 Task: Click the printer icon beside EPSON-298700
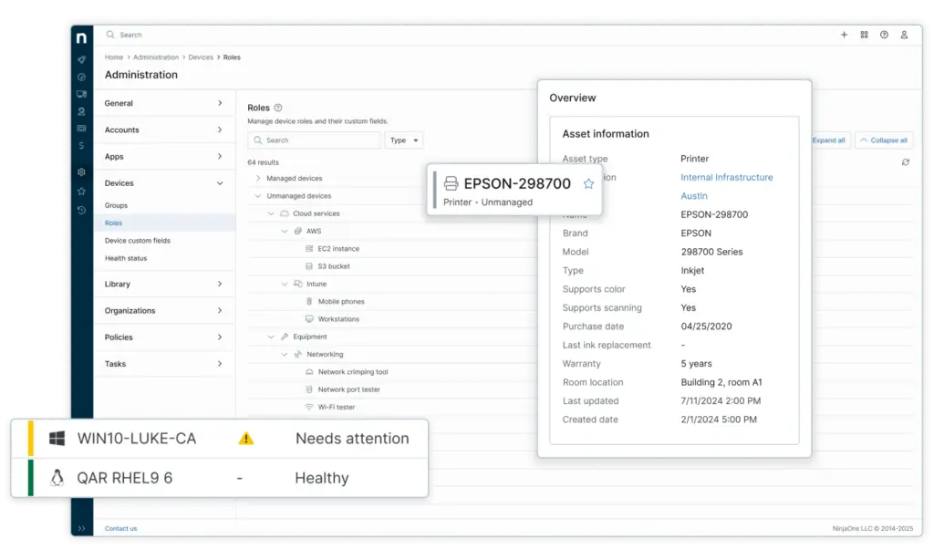(x=451, y=183)
